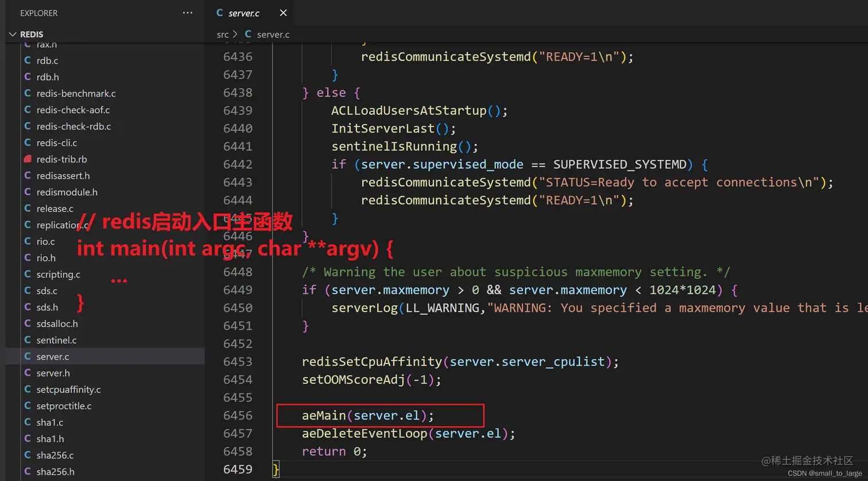Open sha256.h file
The width and height of the screenshot is (868, 481).
(55, 472)
